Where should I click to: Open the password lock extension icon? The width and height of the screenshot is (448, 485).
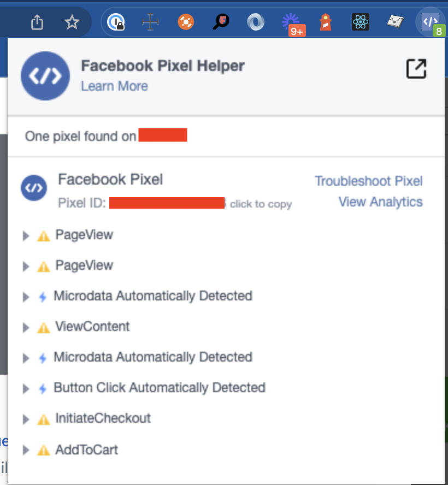point(116,22)
